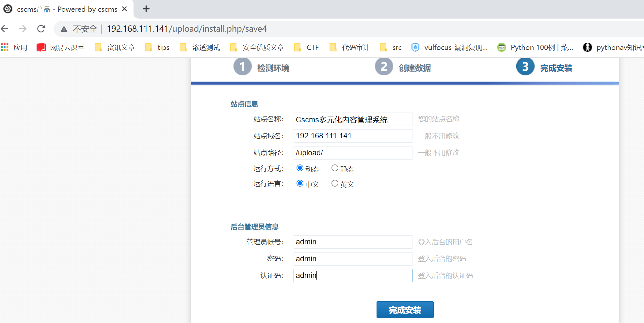Open the 渗透测试 bookmark folder

click(200, 47)
